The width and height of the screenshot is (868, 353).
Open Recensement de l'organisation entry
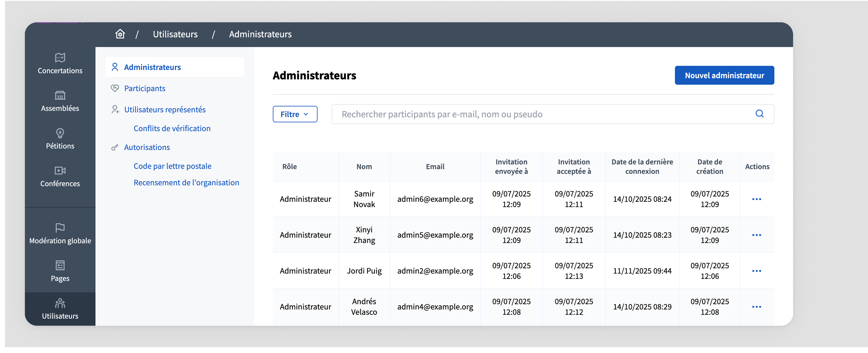[186, 183]
